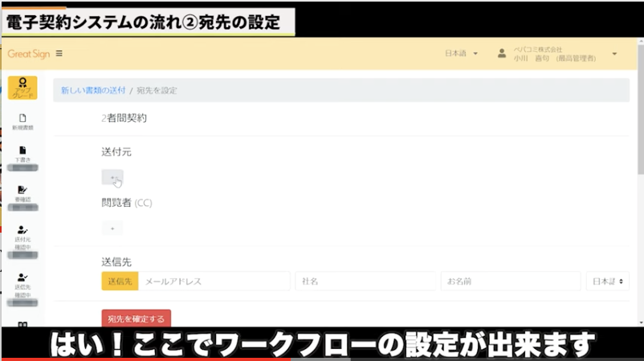644x361 pixels.
Task: Click the upgrade (アップグレード) badge icon
Action: point(22,87)
